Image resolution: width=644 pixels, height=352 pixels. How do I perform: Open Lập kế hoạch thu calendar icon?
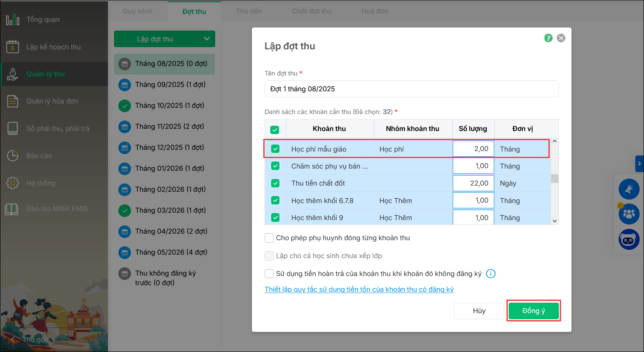[13, 47]
